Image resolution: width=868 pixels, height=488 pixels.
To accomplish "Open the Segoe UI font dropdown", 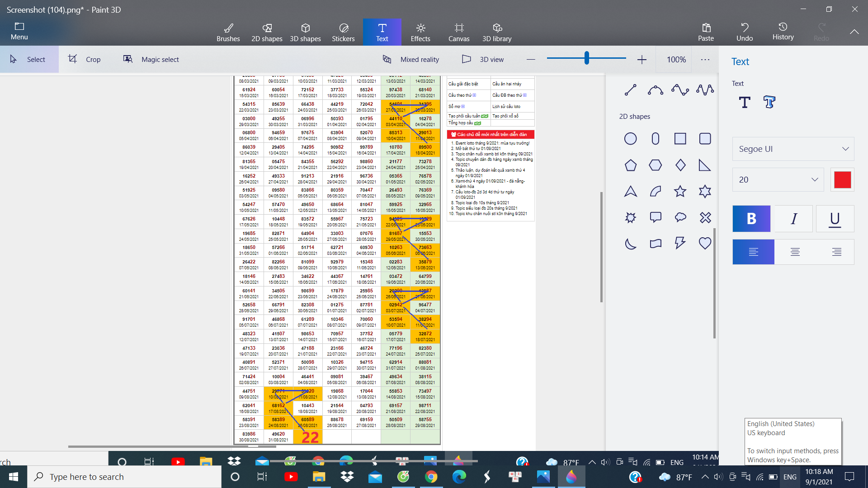I will click(x=793, y=149).
